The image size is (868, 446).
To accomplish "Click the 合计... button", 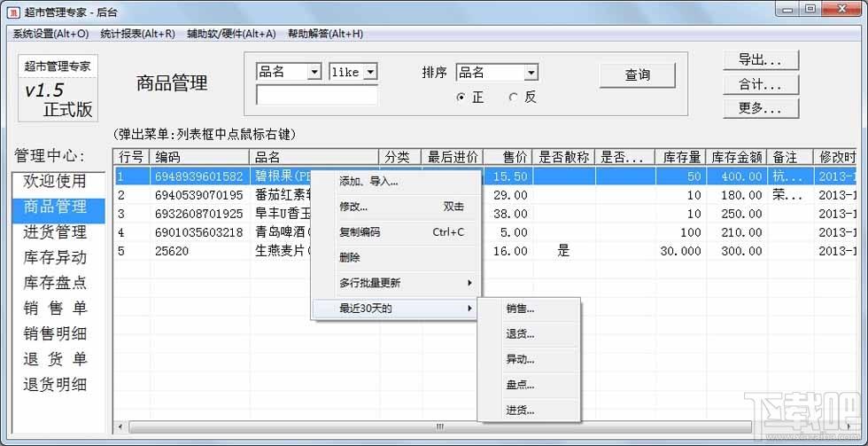I will tap(761, 85).
